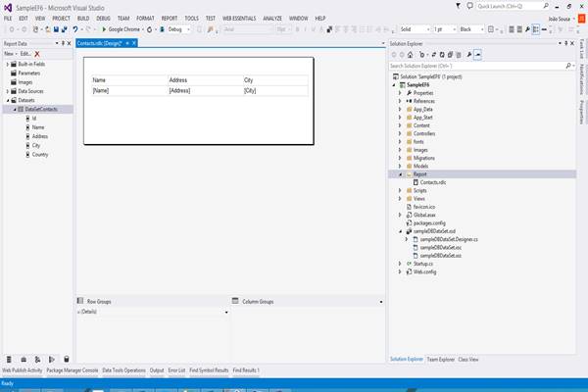The image size is (588, 392).
Task: Select the DataSetContacts dataset
Action: 41,109
